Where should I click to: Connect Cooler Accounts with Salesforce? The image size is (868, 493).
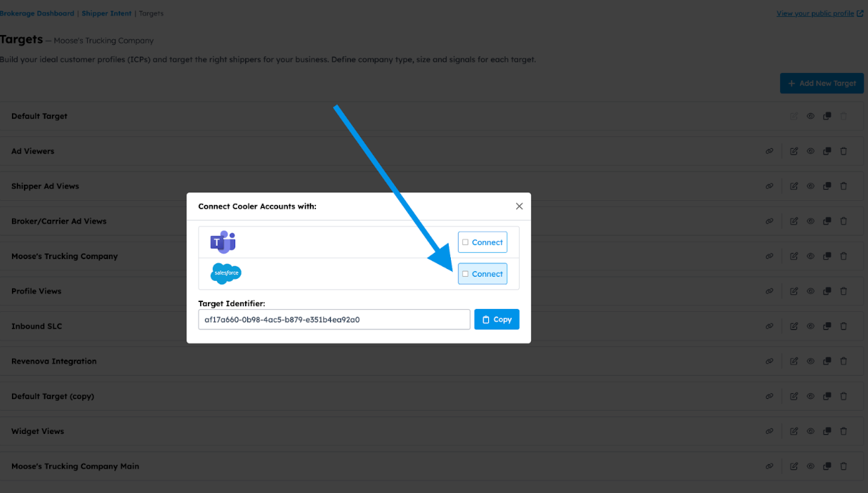[x=482, y=274]
